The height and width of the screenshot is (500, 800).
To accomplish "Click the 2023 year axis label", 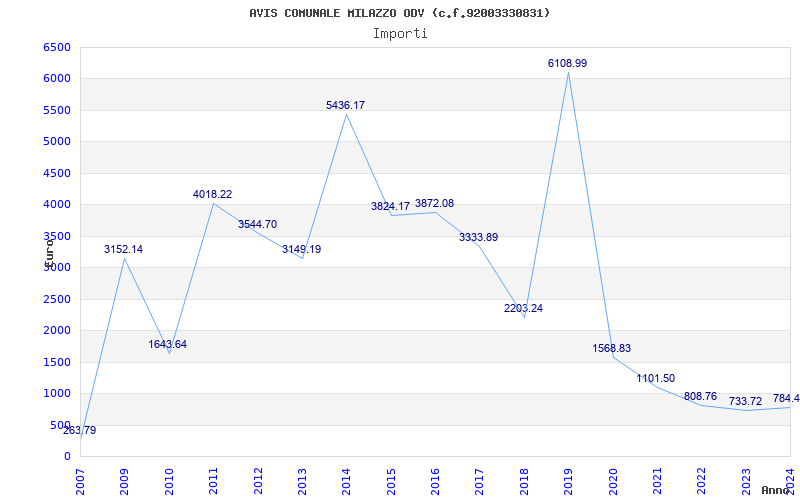I will click(x=746, y=481).
